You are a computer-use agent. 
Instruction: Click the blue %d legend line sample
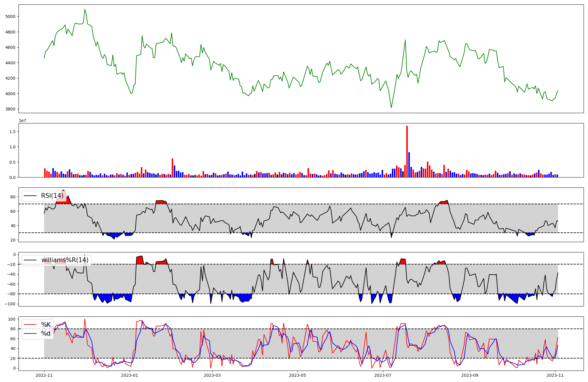point(30,334)
